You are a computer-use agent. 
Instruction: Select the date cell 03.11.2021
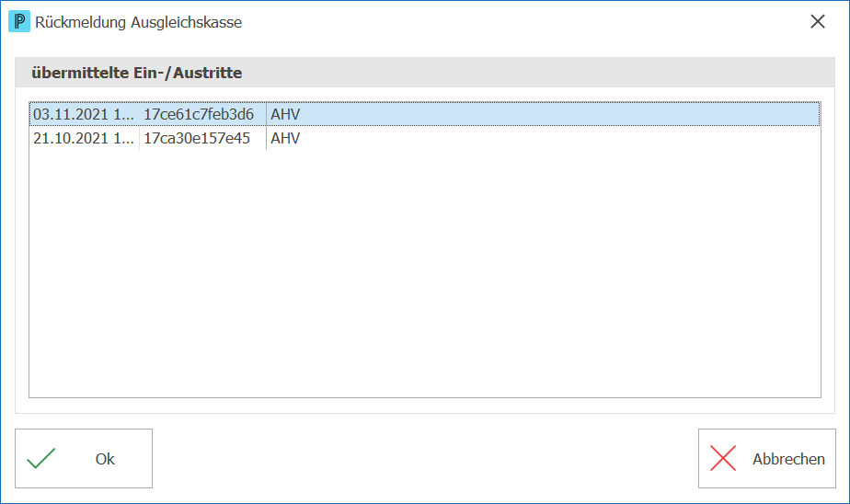[x=84, y=114]
